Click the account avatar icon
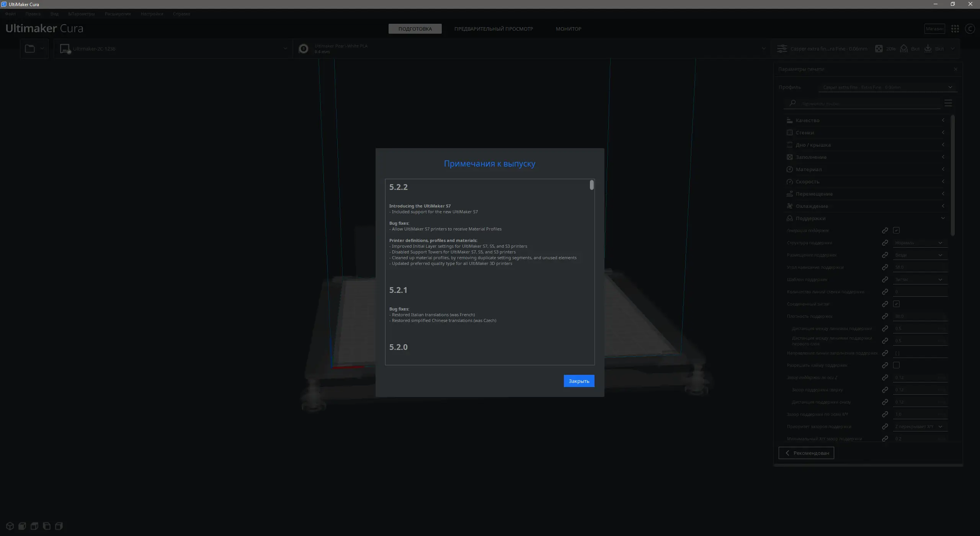This screenshot has width=980, height=536. tap(969, 29)
